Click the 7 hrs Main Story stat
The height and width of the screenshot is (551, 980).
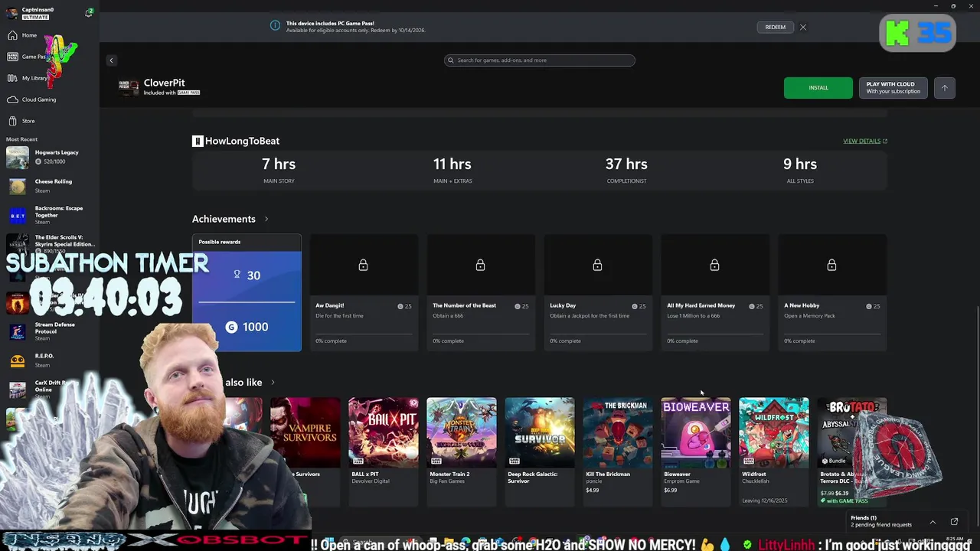tap(278, 170)
